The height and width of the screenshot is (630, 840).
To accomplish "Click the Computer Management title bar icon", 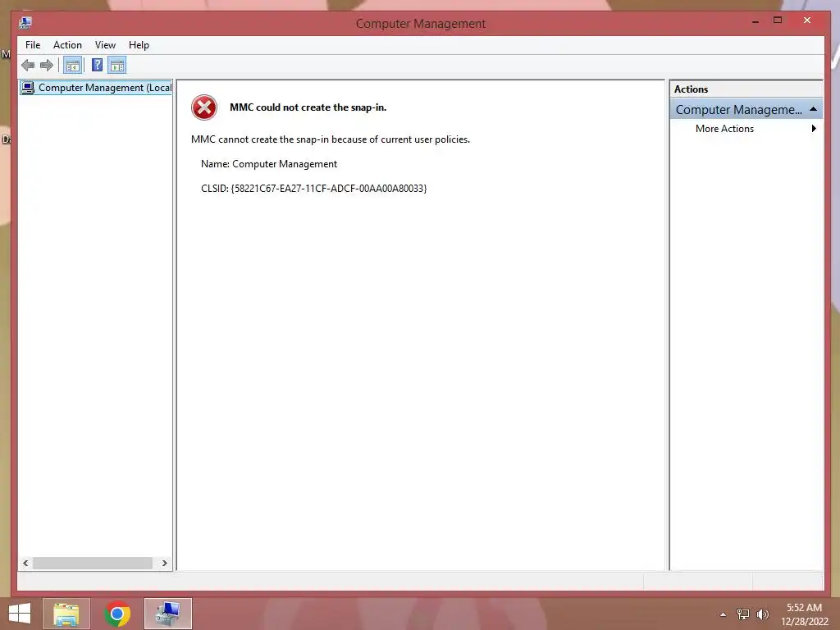I will coord(25,22).
